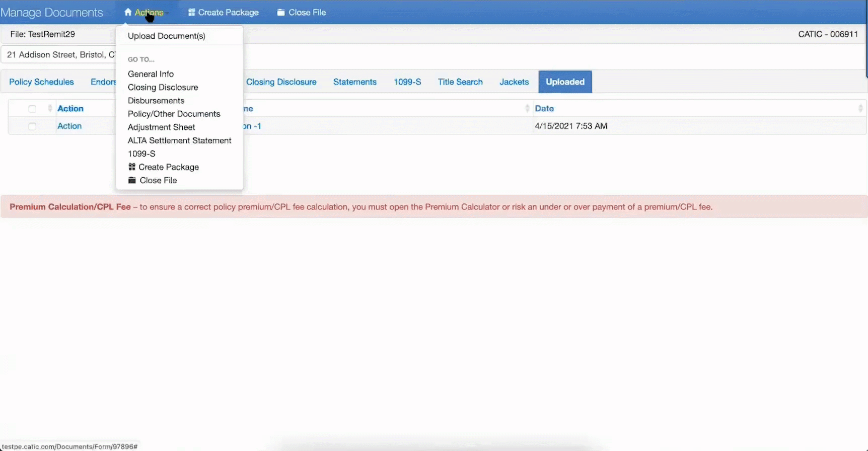Click Create Package in the dropdown menu

click(169, 167)
